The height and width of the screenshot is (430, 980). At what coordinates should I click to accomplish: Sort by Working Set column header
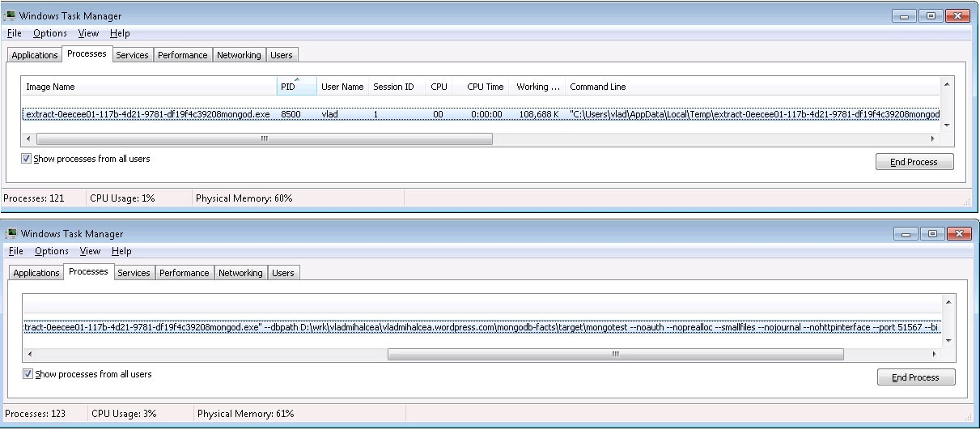(539, 87)
